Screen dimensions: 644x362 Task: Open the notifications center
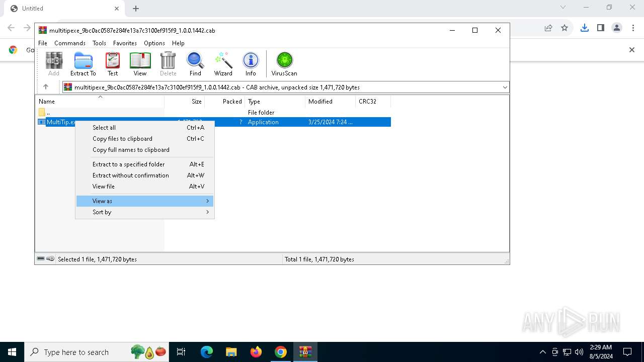point(627,352)
